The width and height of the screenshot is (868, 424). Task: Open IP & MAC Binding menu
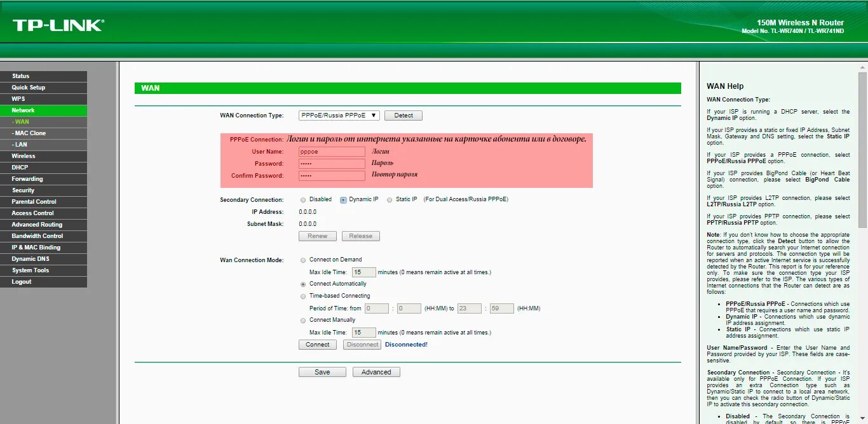[43, 248]
